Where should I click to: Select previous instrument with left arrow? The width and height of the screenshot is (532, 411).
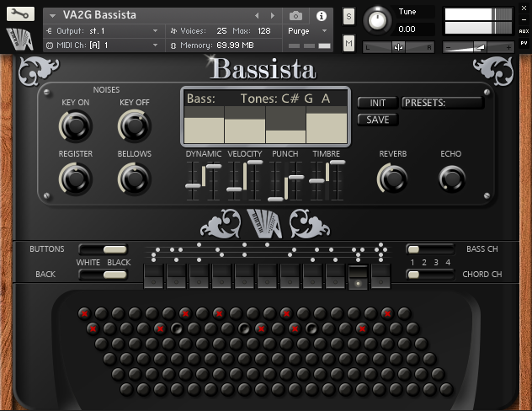[x=258, y=15]
